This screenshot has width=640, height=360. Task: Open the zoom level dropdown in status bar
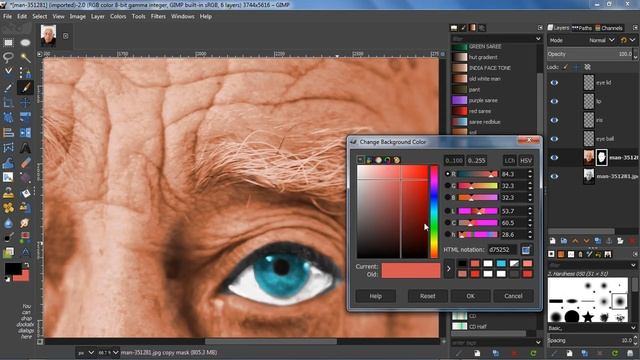[x=116, y=352]
